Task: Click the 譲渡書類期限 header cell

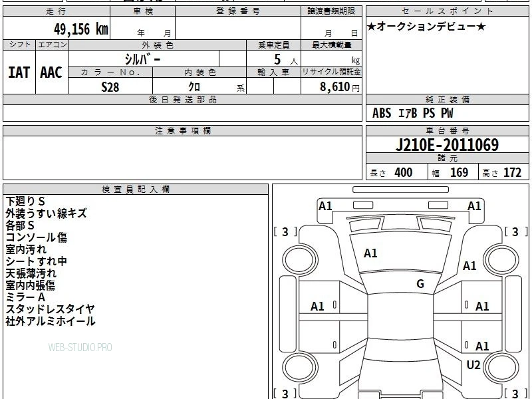Action: point(331,11)
